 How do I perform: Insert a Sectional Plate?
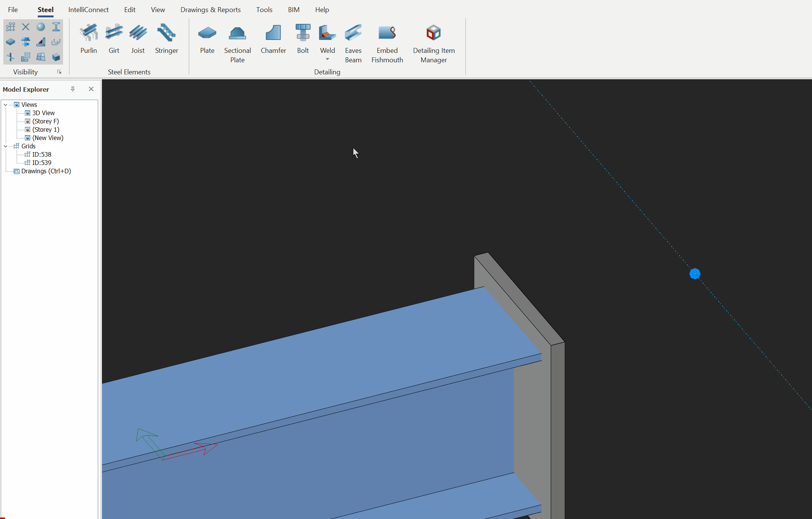tap(237, 43)
